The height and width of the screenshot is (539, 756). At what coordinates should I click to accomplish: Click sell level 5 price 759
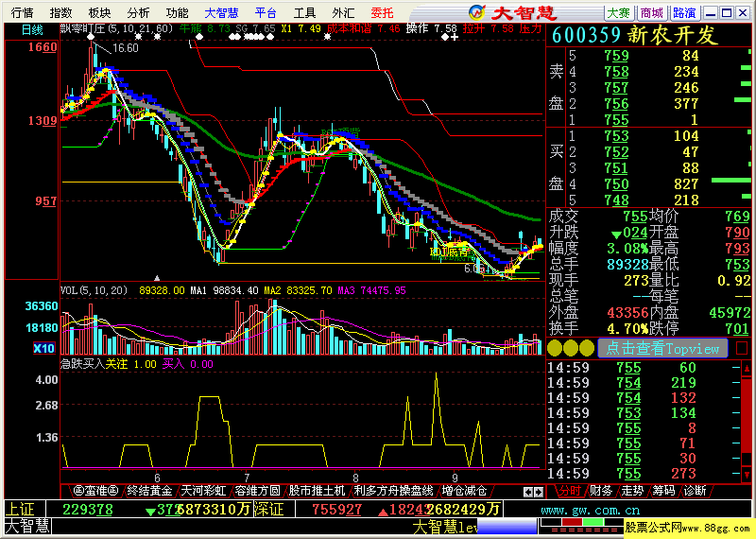(617, 56)
